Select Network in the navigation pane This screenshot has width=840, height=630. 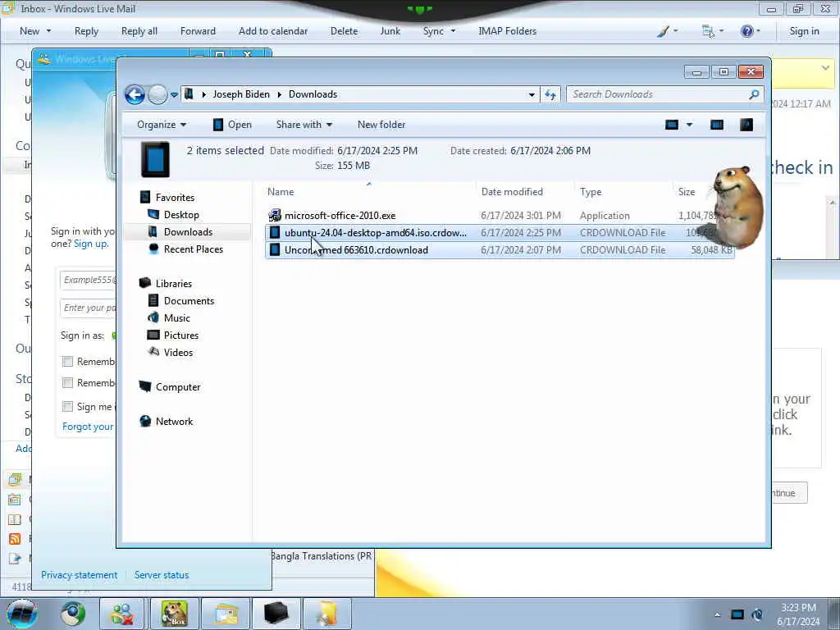click(x=174, y=421)
